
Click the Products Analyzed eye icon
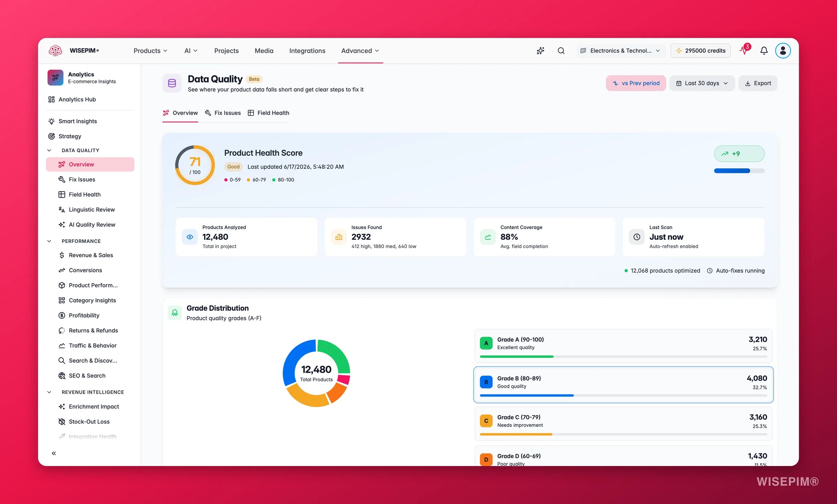pyautogui.click(x=190, y=237)
